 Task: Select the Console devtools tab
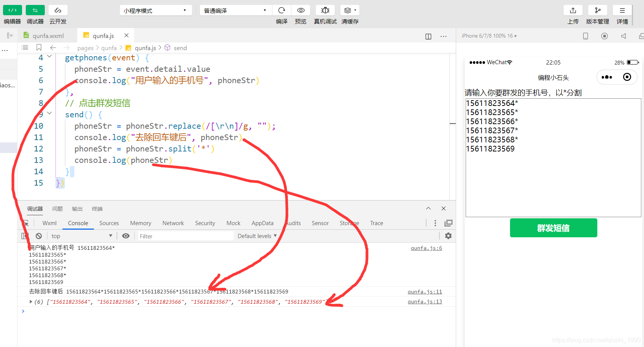78,223
